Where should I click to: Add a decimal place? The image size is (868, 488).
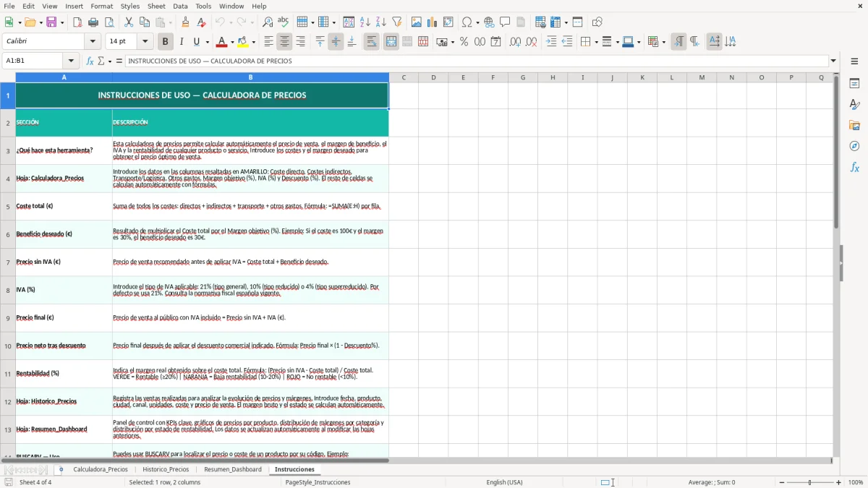click(516, 42)
